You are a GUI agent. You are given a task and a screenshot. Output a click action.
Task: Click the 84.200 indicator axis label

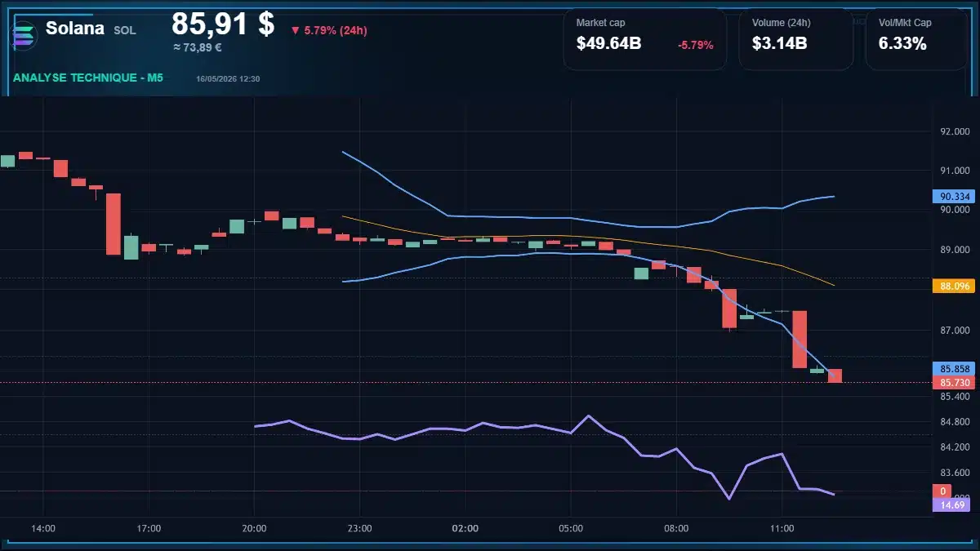(x=955, y=447)
